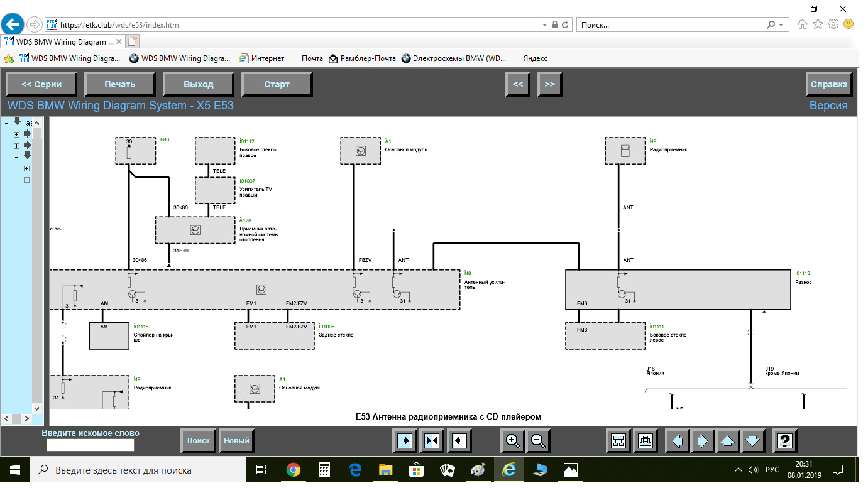Open Paint from the taskbar
868x488 pixels.
coord(478,470)
